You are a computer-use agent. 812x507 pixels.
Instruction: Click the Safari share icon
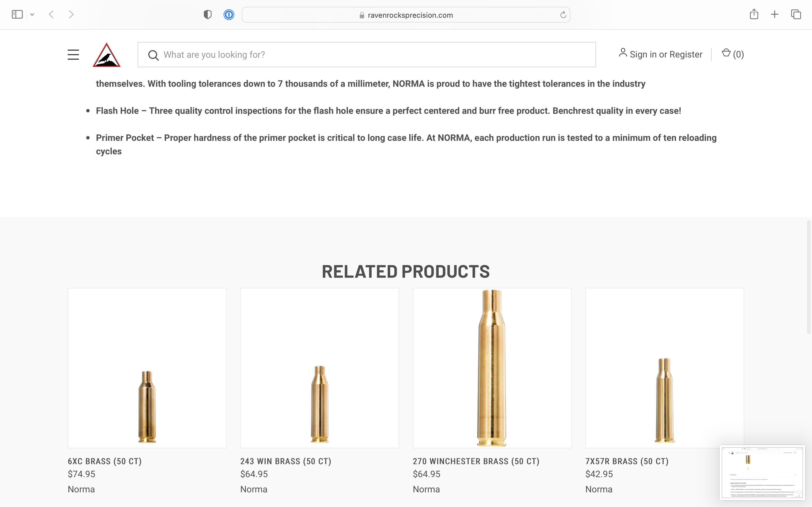(754, 14)
